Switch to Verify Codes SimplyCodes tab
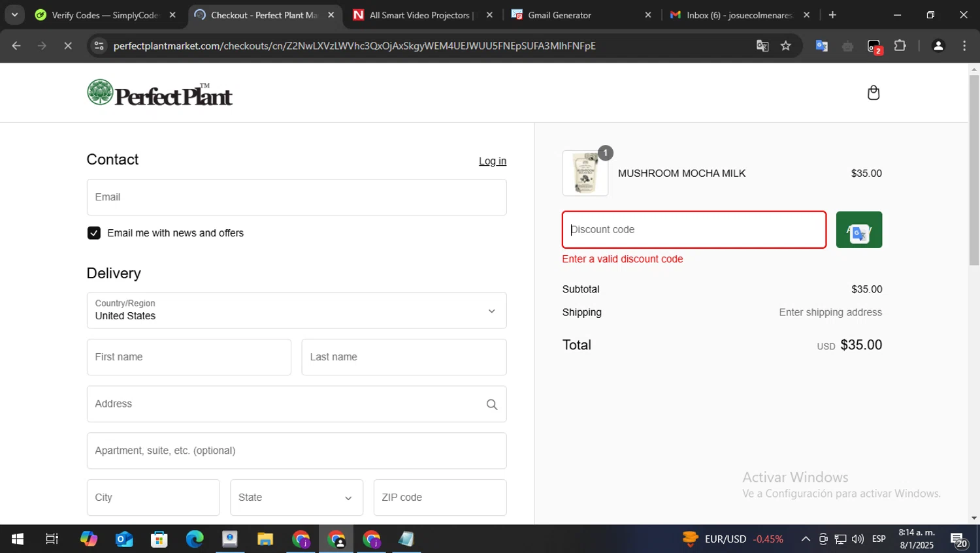 105,14
